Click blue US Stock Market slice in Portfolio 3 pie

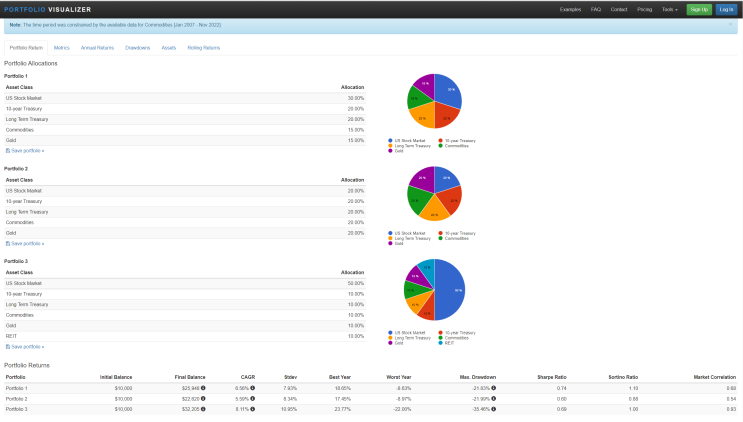450,290
